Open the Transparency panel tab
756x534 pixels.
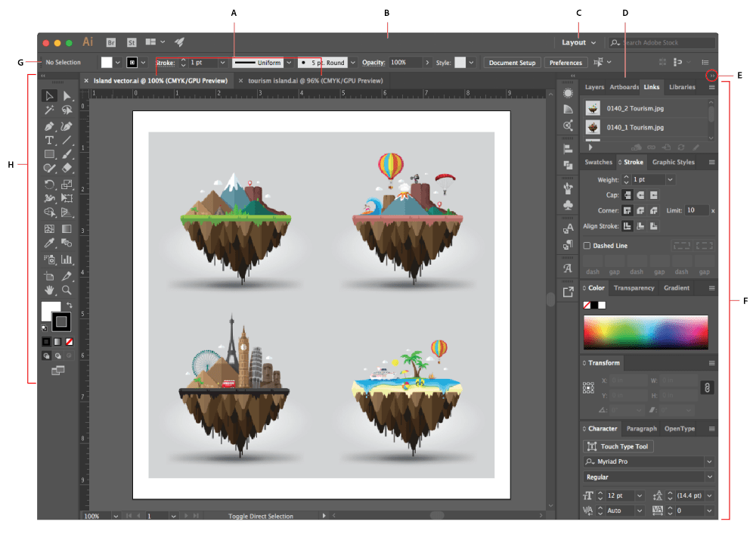tap(635, 287)
